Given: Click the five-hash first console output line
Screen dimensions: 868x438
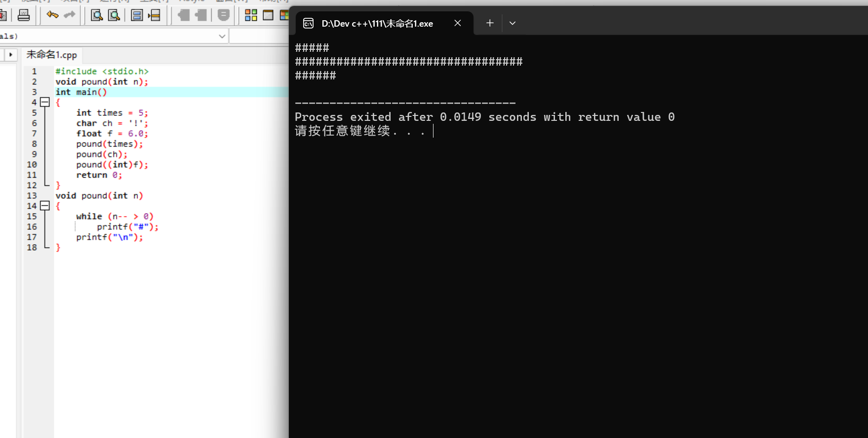Looking at the screenshot, I should point(312,48).
